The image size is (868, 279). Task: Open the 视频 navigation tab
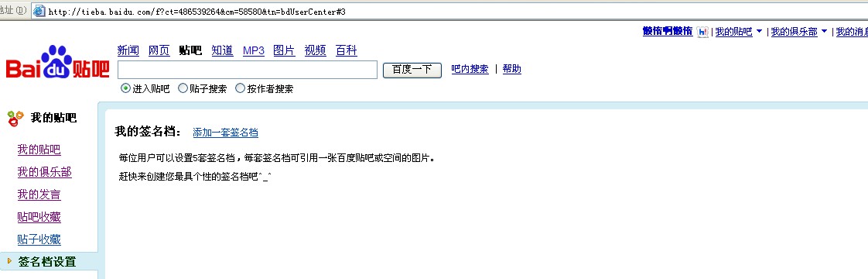(316, 50)
